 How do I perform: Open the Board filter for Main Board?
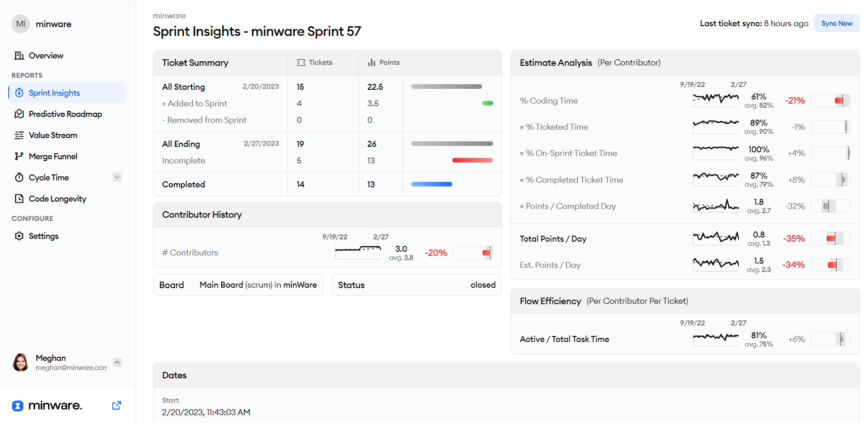pos(238,284)
